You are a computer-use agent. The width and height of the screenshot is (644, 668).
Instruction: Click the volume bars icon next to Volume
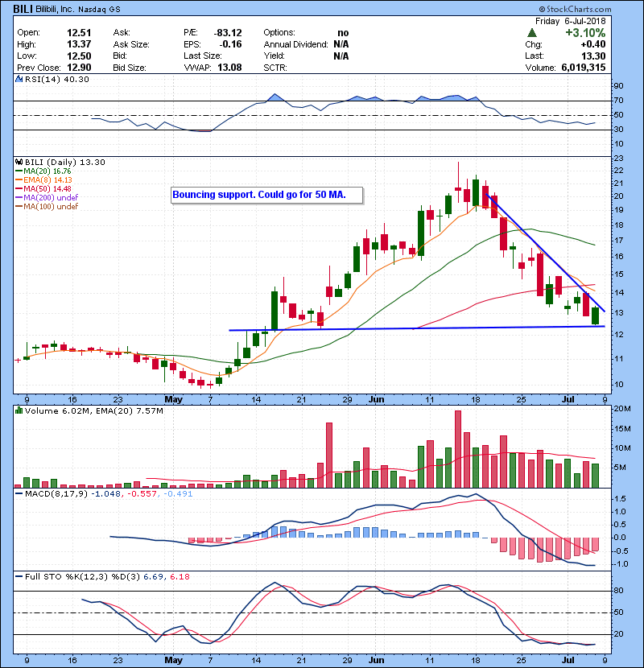click(19, 410)
